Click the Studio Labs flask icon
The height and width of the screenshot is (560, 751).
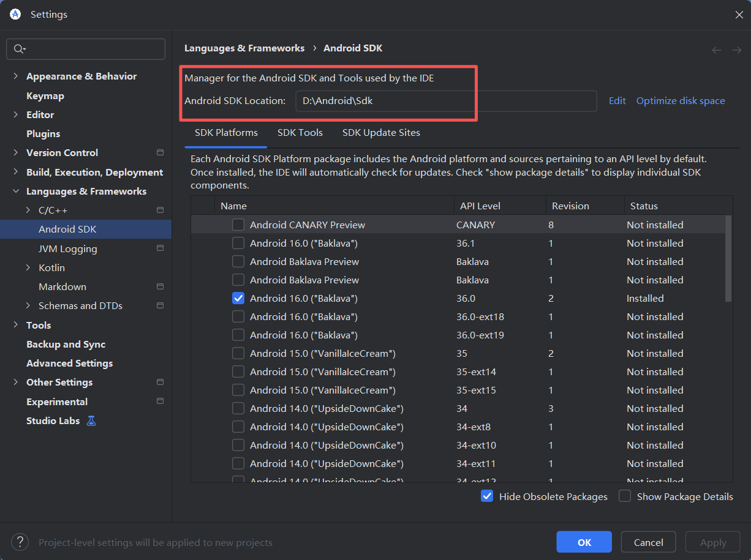pos(91,420)
